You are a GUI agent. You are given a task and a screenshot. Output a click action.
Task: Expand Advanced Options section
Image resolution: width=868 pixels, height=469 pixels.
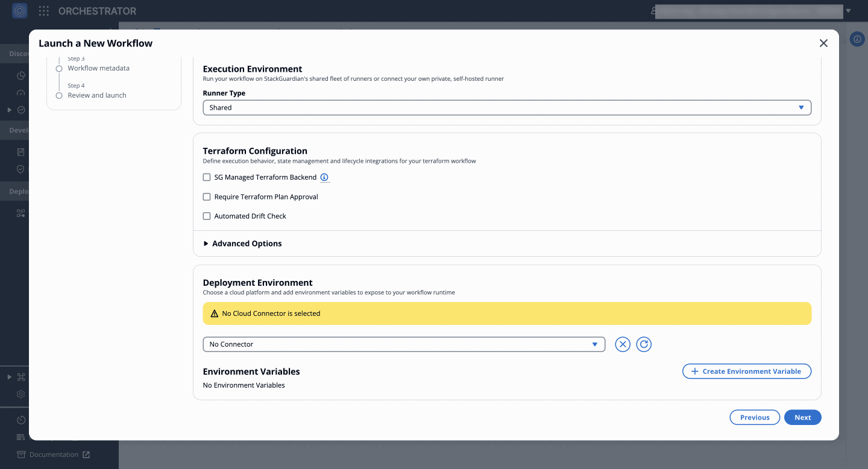tap(242, 244)
